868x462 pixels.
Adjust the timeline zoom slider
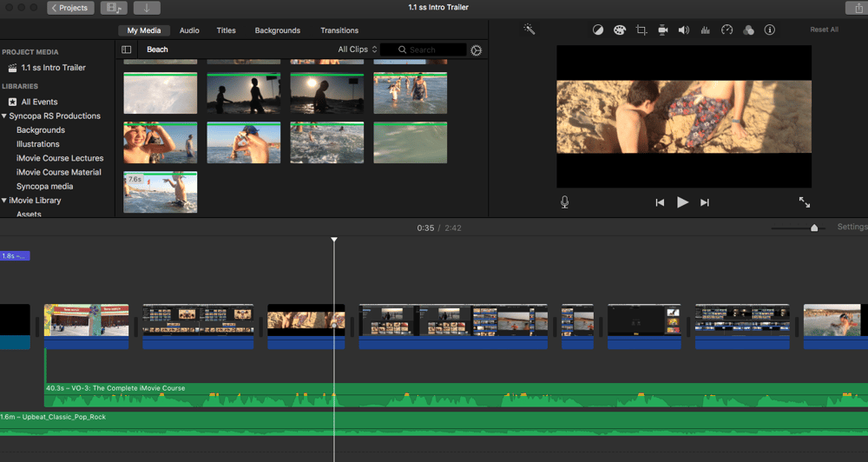pyautogui.click(x=814, y=228)
